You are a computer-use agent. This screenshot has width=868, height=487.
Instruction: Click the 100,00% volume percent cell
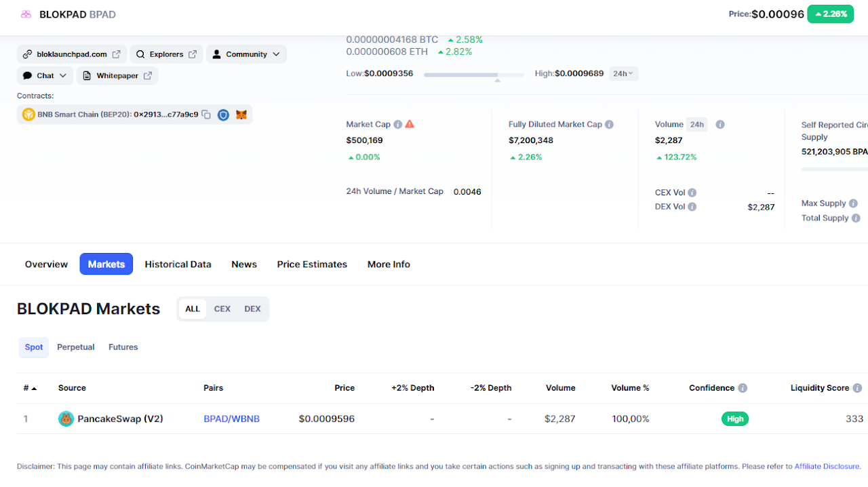tap(631, 418)
